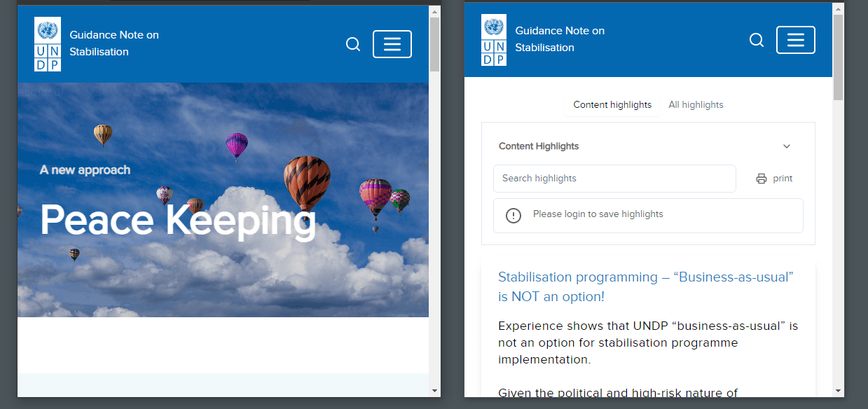The image size is (868, 409).
Task: Open search using the right window's magnifier icon
Action: (757, 40)
